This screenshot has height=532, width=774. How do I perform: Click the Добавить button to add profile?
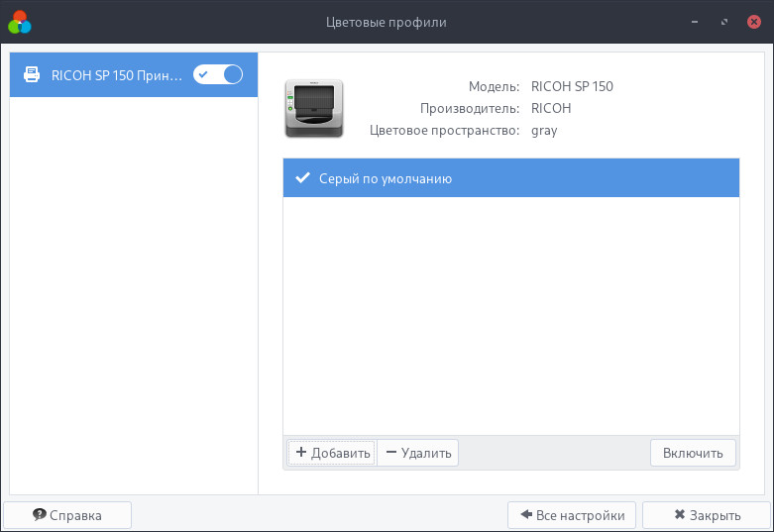click(x=332, y=453)
